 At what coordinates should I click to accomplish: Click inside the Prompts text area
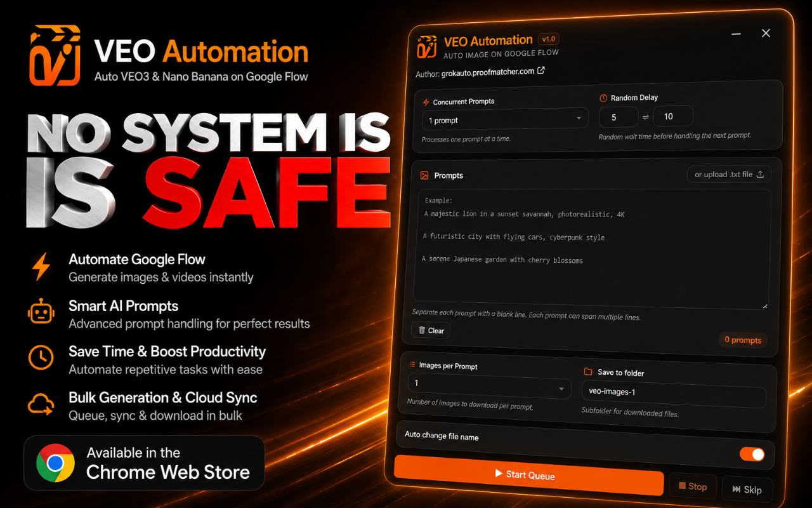click(591, 249)
